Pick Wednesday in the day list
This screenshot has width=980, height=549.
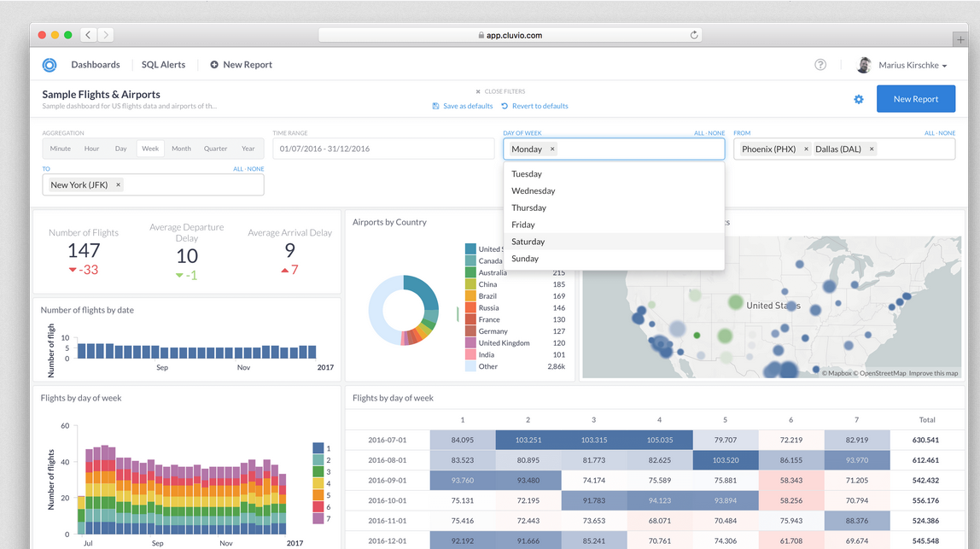[x=534, y=191]
